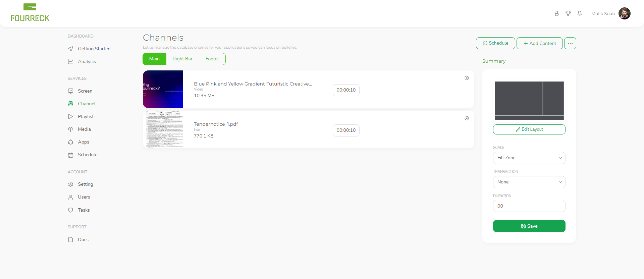Click the lightbulb tips icon
The width and height of the screenshot is (644, 279).
coord(568,13)
